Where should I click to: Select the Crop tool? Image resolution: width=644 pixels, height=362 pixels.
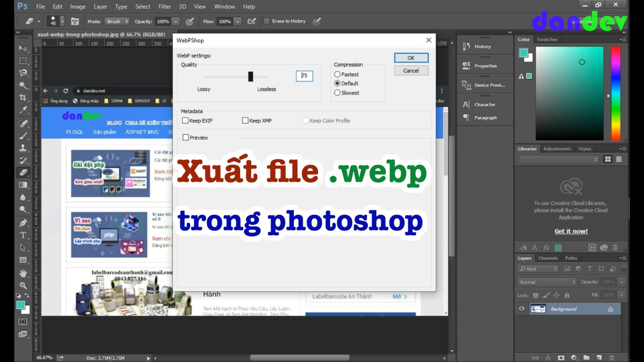click(23, 97)
